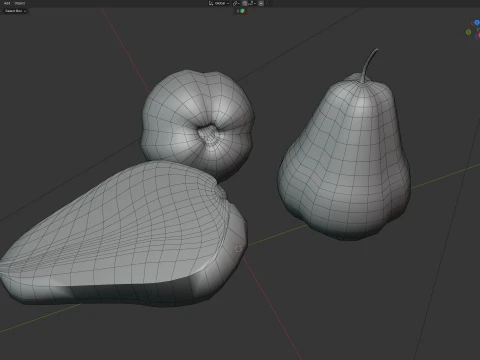480x360 pixels.
Task: Open the snapping options dropdown
Action: click(252, 3)
